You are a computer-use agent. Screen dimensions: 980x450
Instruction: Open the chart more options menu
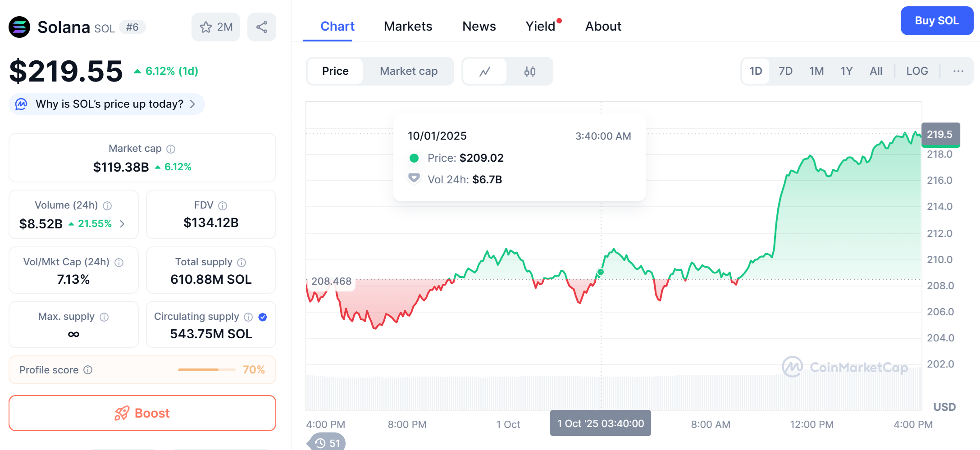[x=958, y=71]
